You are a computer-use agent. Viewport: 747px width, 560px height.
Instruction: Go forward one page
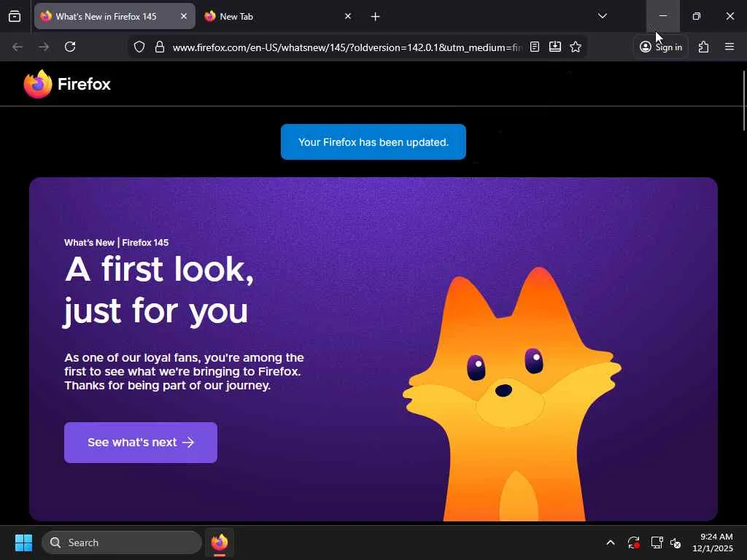[x=44, y=47]
